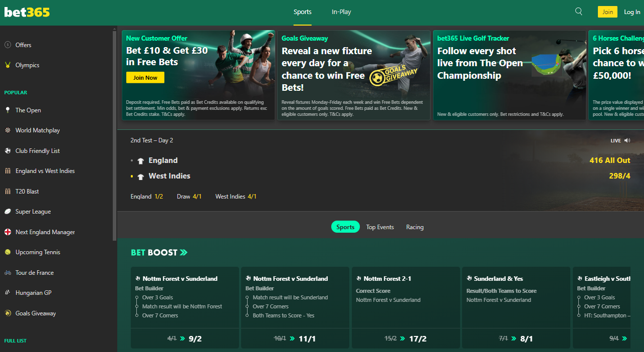Click the racing flag icon beside Hungarian GP

click(x=8, y=293)
